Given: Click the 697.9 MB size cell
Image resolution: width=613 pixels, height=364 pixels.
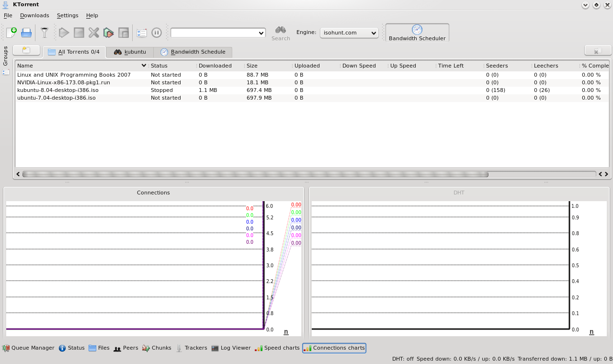Looking at the screenshot, I should pyautogui.click(x=259, y=98).
